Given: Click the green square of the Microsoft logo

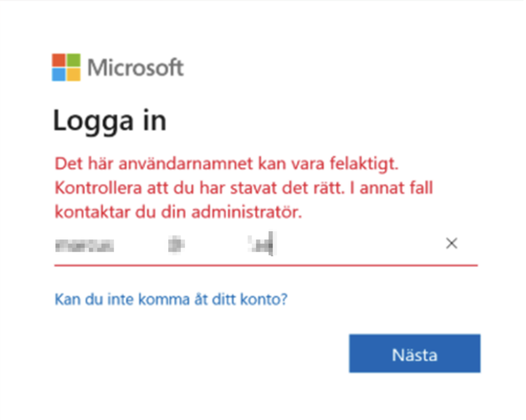Looking at the screenshot, I should pyautogui.click(x=74, y=60).
